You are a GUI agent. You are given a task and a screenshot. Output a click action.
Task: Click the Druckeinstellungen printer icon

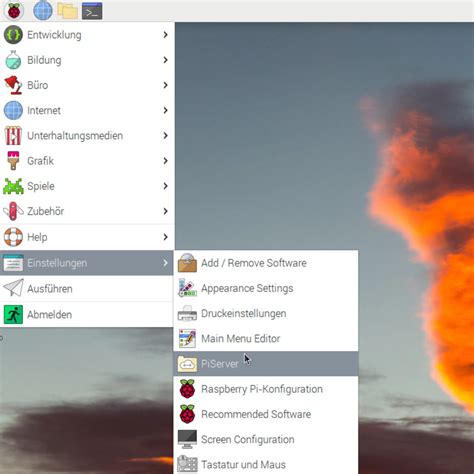[x=187, y=313]
